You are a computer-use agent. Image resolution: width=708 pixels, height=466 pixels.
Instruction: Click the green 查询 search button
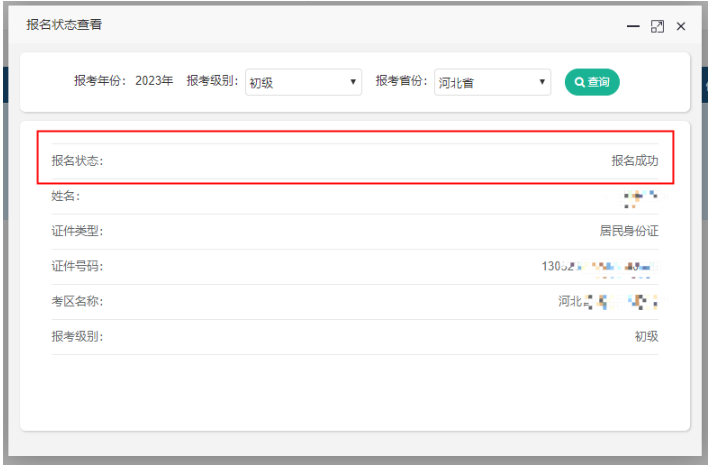592,82
